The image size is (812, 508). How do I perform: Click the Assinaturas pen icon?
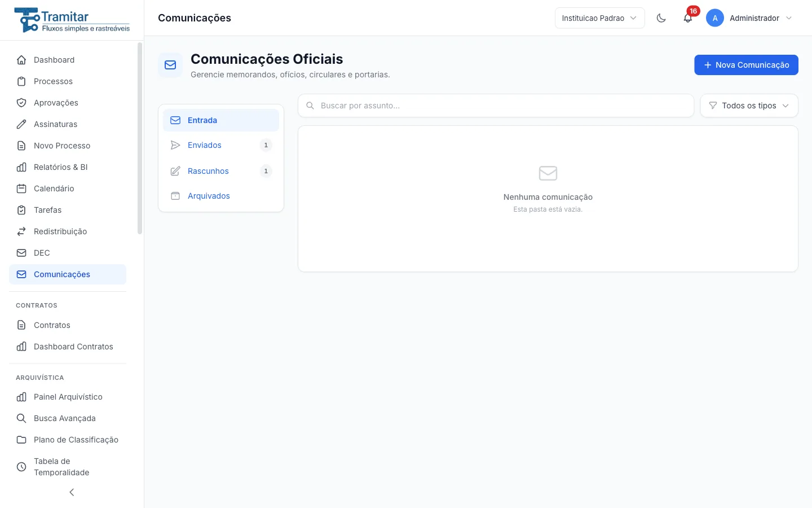point(21,124)
